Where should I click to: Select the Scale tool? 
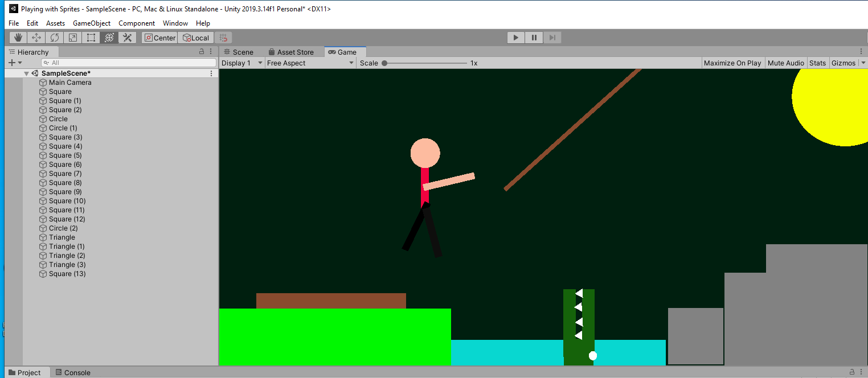[x=73, y=38]
